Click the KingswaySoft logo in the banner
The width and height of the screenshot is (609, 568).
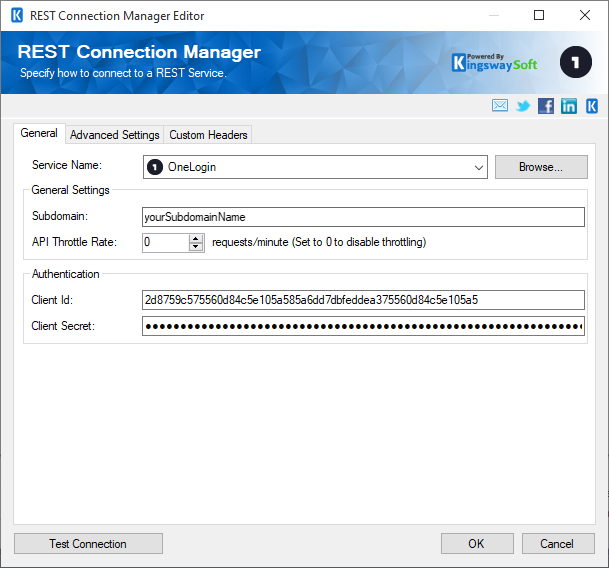coord(494,63)
